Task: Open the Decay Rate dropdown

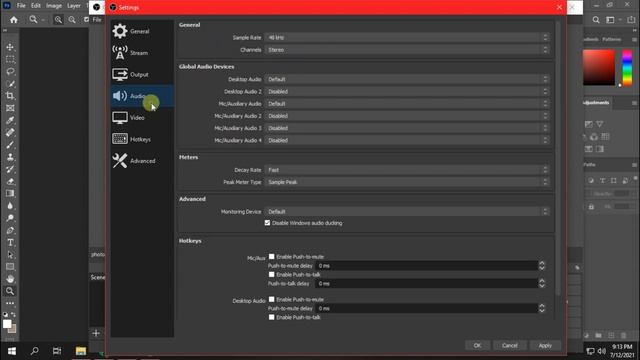Action: click(407, 170)
